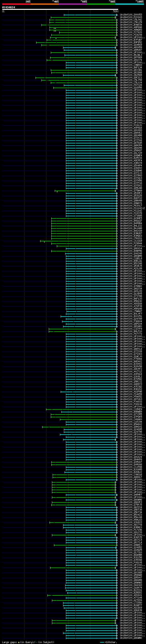Image resolution: width=146 pixels, height=644 pixels.
Task: Select hit label UniRef100_Q29HE5
Action: (131, 218)
